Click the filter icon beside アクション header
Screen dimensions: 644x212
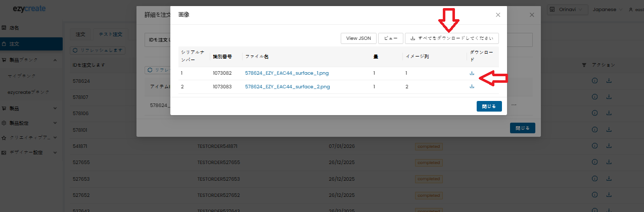tap(584, 65)
